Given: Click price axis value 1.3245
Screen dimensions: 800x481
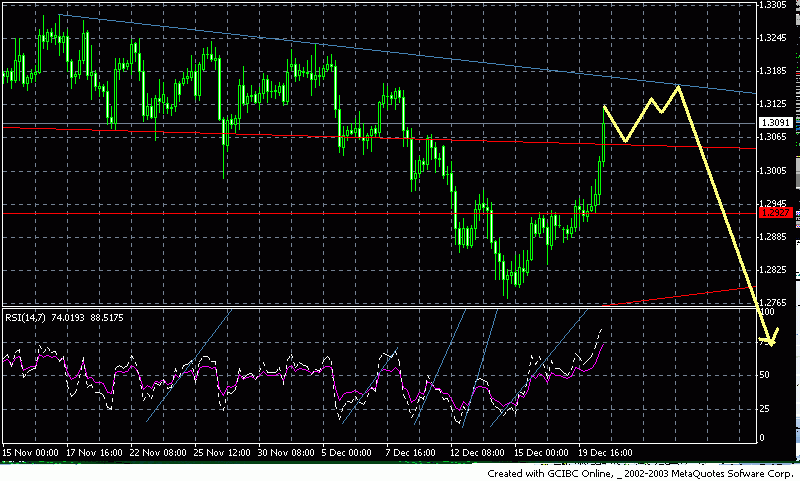Looking at the screenshot, I should (x=772, y=38).
